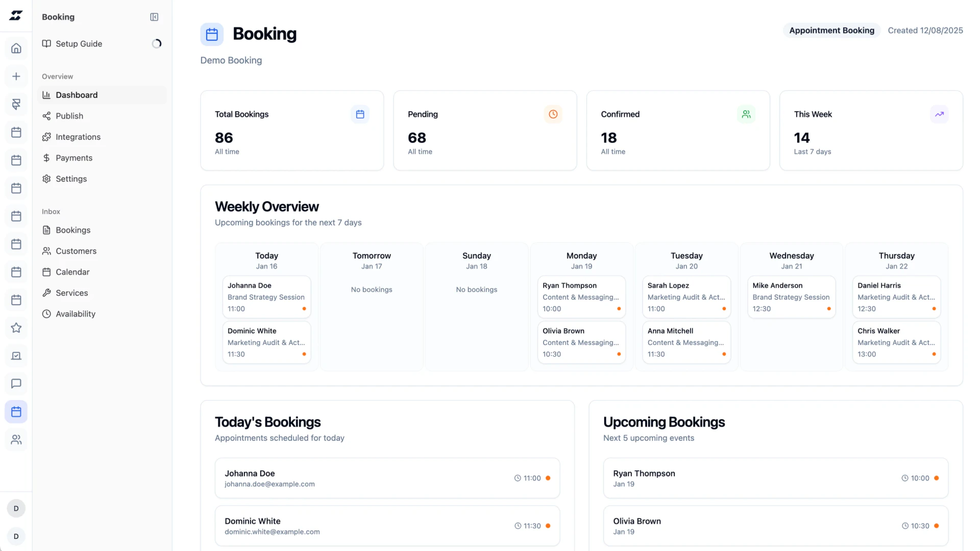
Task: Click the This Week trend icon
Action: click(x=939, y=114)
